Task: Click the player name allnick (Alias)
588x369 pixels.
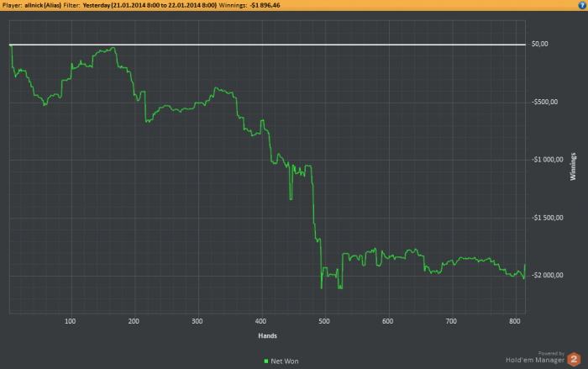Action: (43, 5)
